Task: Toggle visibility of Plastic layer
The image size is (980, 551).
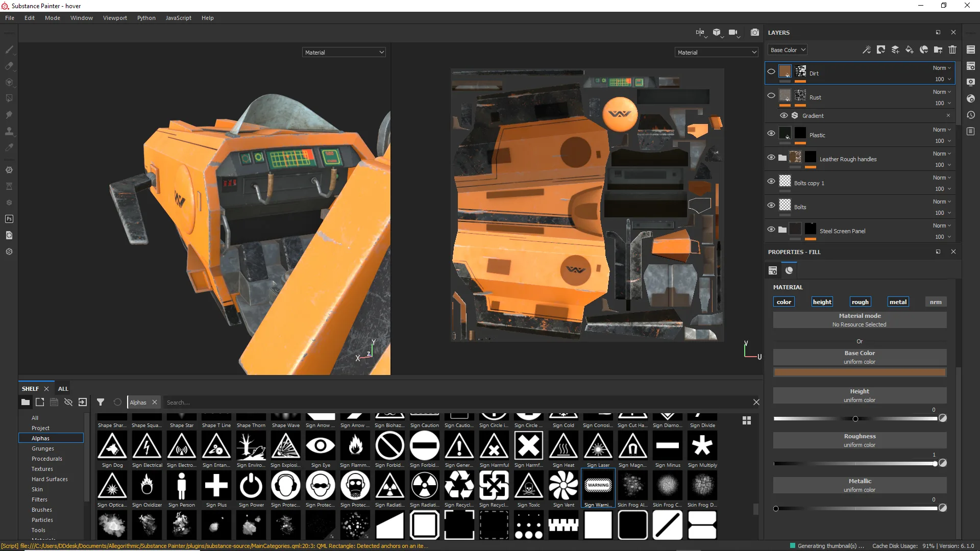Action: 771,134
